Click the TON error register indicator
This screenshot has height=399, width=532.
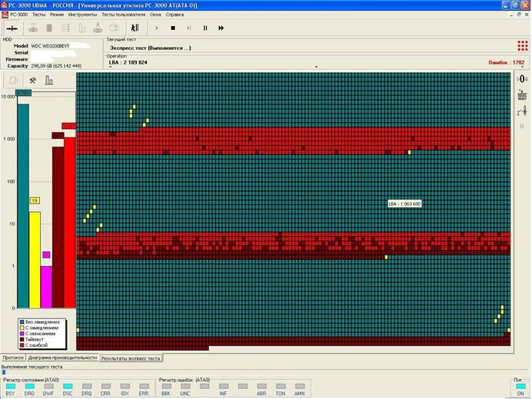tap(281, 387)
